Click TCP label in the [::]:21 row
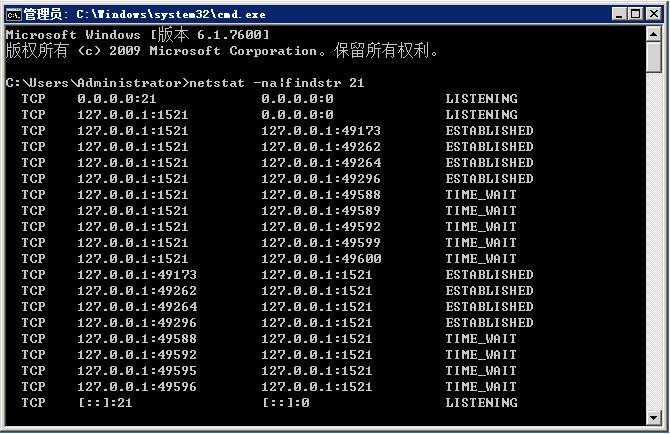The height and width of the screenshot is (434, 670). pos(33,403)
